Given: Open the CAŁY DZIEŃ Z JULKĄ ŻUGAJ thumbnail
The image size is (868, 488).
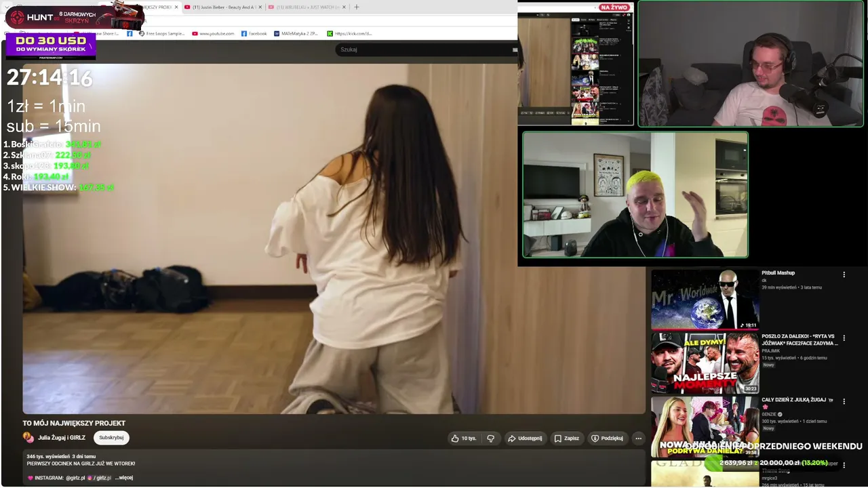Looking at the screenshot, I should [705, 427].
